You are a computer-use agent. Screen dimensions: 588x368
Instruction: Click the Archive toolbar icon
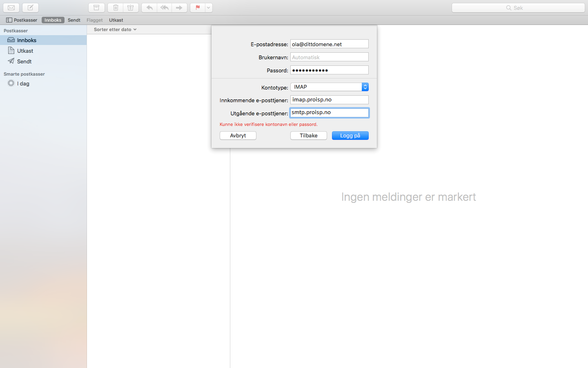(97, 8)
